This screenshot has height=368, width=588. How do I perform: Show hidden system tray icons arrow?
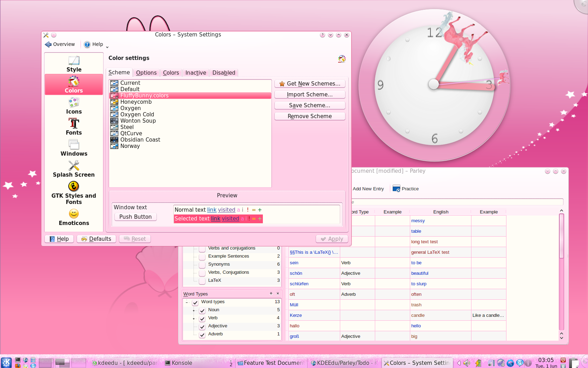pyautogui.click(x=458, y=363)
